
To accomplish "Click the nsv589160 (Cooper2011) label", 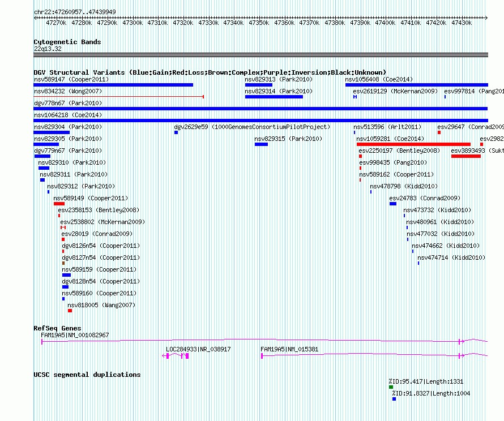I will (x=99, y=293).
